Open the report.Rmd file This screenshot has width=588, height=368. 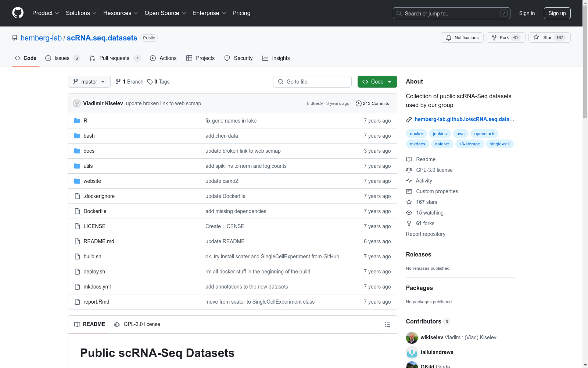point(96,302)
